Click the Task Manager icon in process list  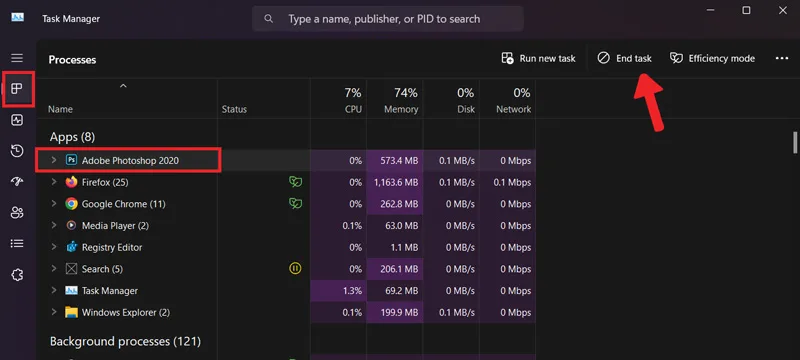click(71, 290)
